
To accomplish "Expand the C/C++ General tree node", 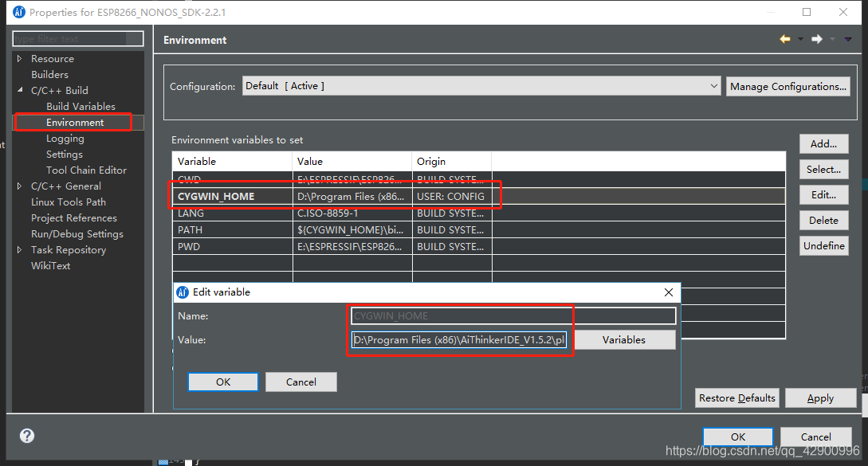I will [20, 186].
